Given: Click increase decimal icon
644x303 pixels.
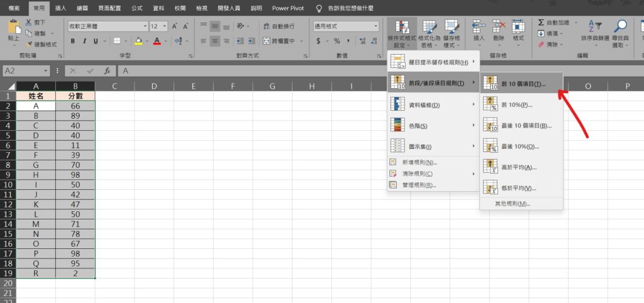Looking at the screenshot, I should point(362,41).
